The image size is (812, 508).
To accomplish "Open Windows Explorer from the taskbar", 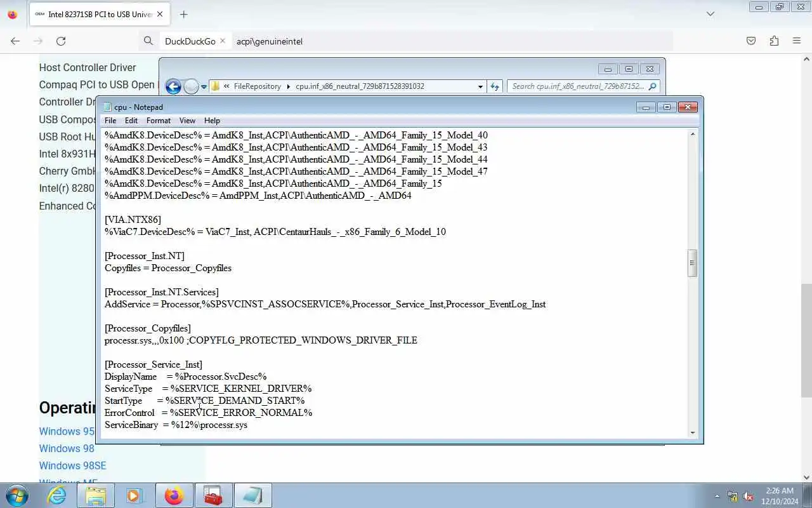I will [96, 495].
